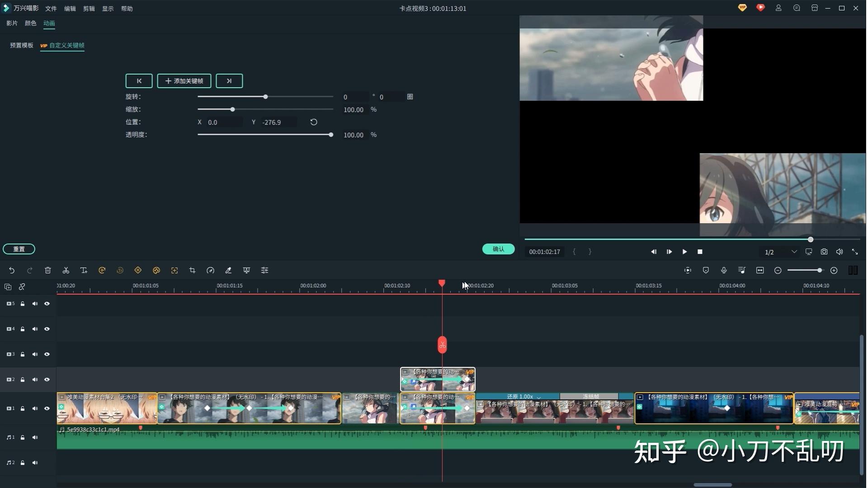Open the 显示 menu
Screen dimensions: 868x488
click(108, 9)
